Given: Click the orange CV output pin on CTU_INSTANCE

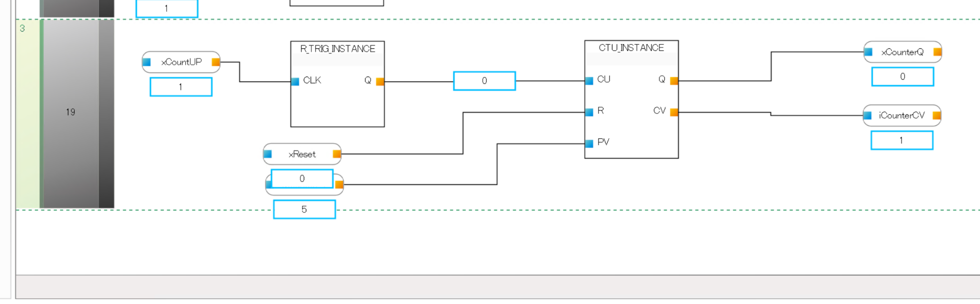Looking at the screenshot, I should click(x=674, y=112).
